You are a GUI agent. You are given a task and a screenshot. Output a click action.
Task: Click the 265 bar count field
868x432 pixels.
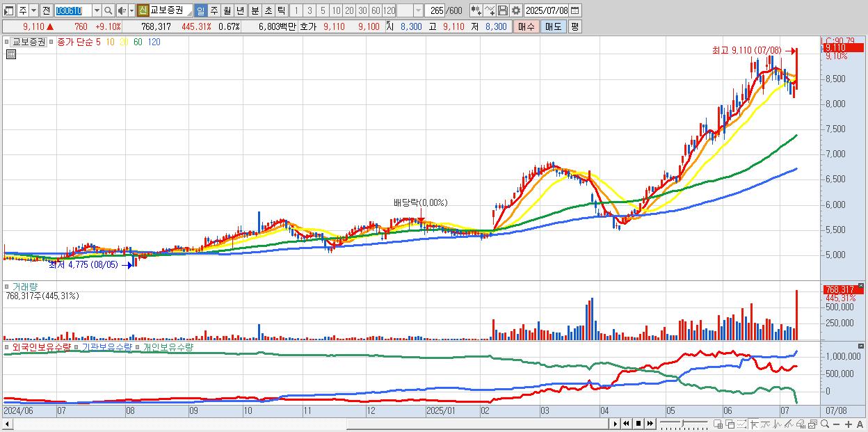(x=435, y=10)
